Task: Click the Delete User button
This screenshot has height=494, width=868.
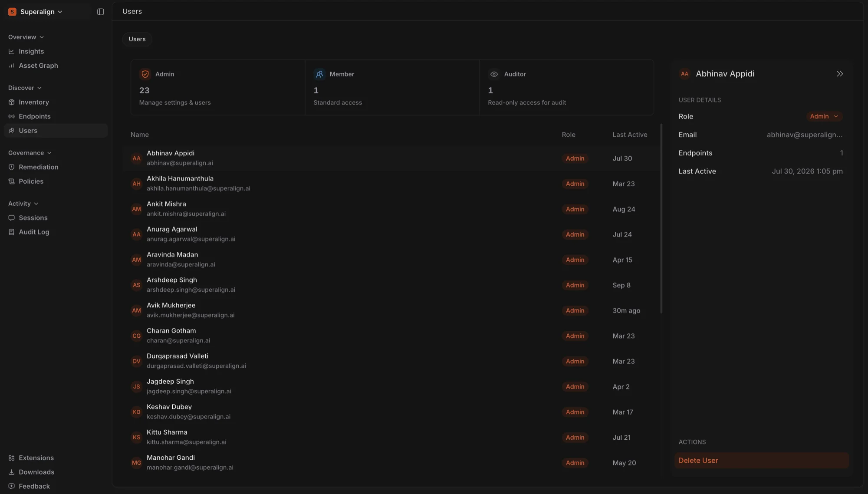Action: pos(761,461)
